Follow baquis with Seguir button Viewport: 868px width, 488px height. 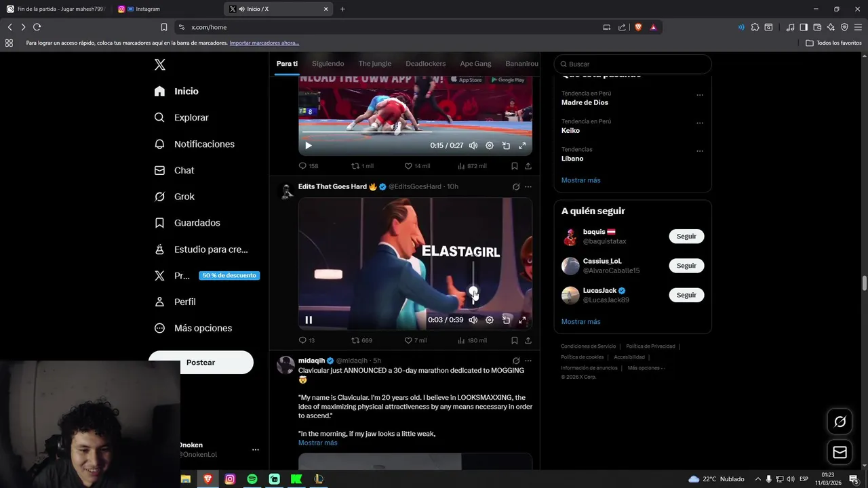coord(686,237)
